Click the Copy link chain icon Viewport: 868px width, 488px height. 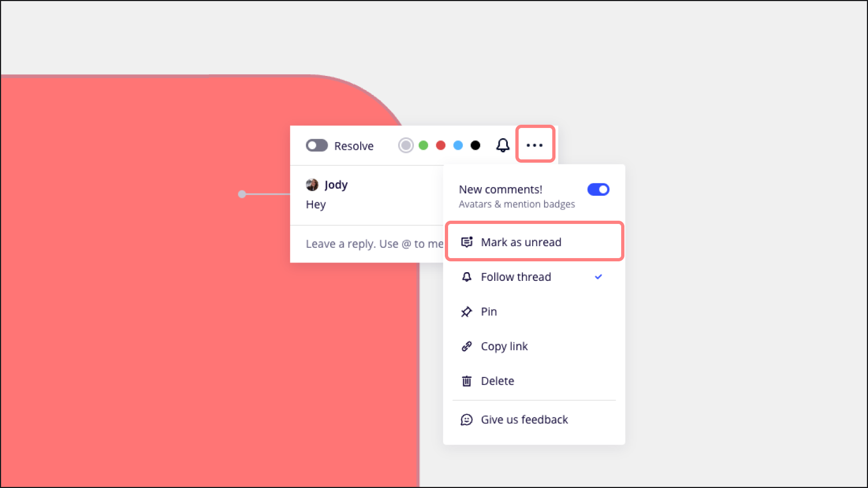(x=467, y=346)
